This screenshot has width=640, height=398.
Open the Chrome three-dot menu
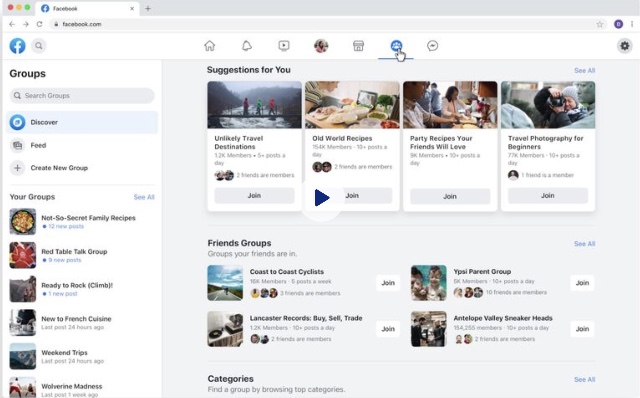click(632, 24)
